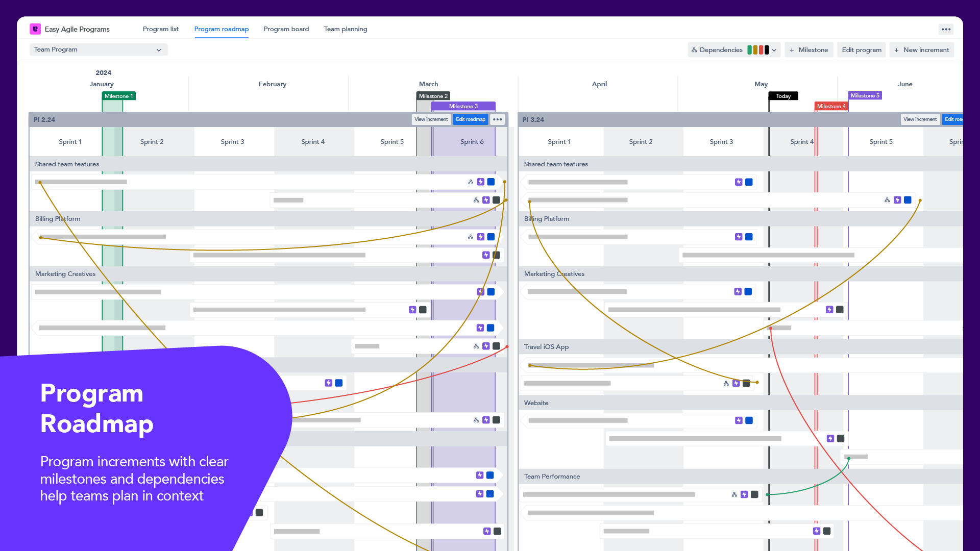
Task: Open the Team planning tab
Action: (x=346, y=29)
